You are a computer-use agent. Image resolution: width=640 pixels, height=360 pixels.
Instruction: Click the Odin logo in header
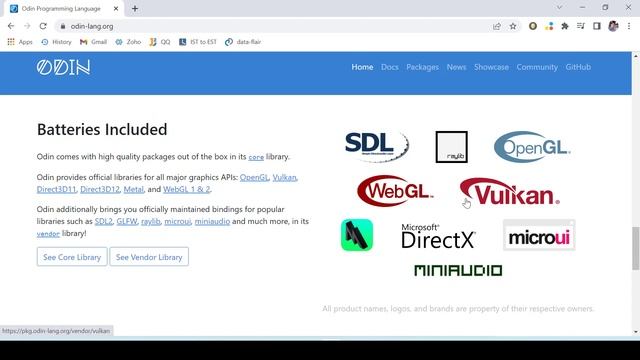pos(63,67)
